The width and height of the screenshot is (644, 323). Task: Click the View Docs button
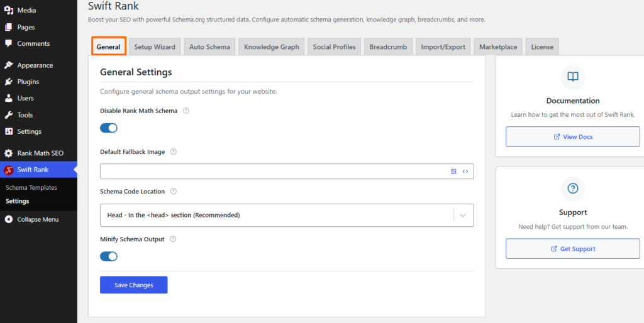pos(572,136)
